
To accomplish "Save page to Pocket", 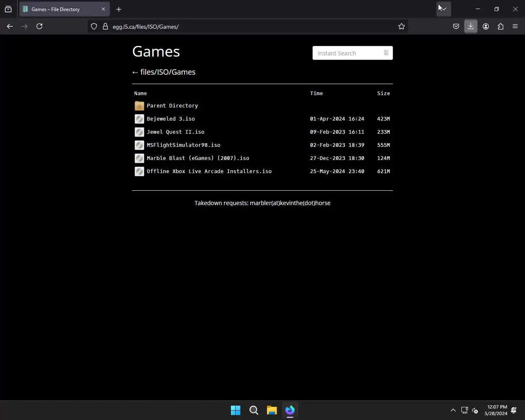I will 456,26.
